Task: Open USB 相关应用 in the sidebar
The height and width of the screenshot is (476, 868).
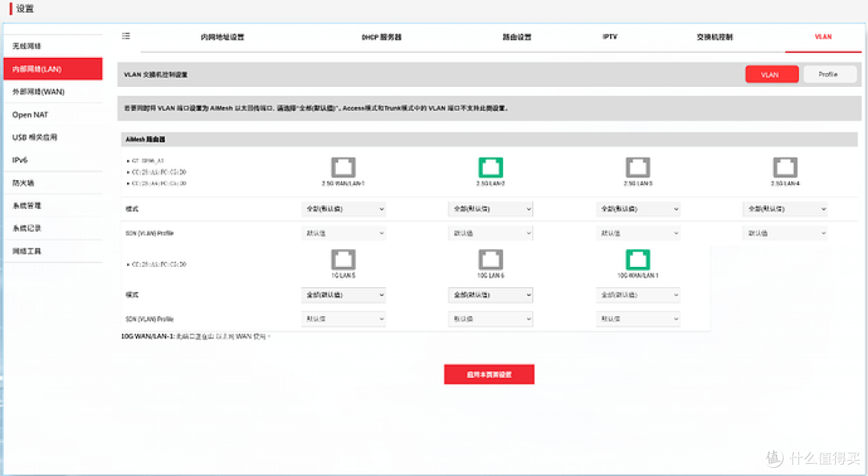Action: point(53,137)
